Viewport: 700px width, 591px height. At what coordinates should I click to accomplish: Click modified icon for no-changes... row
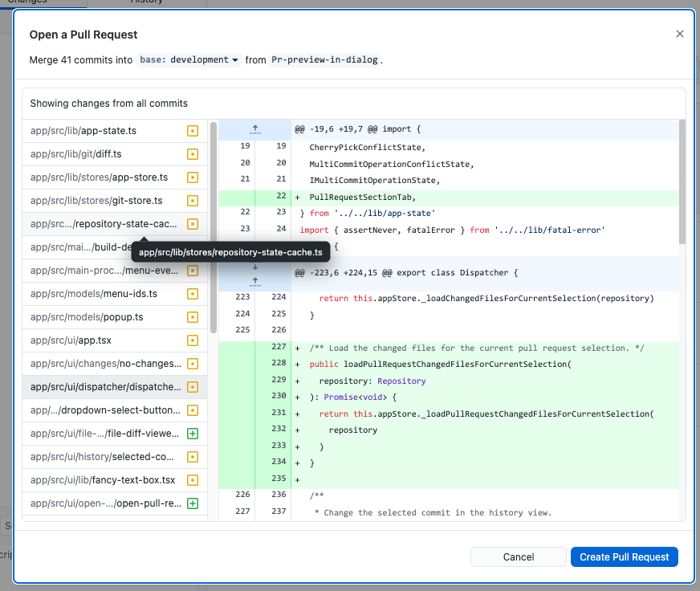[193, 364]
